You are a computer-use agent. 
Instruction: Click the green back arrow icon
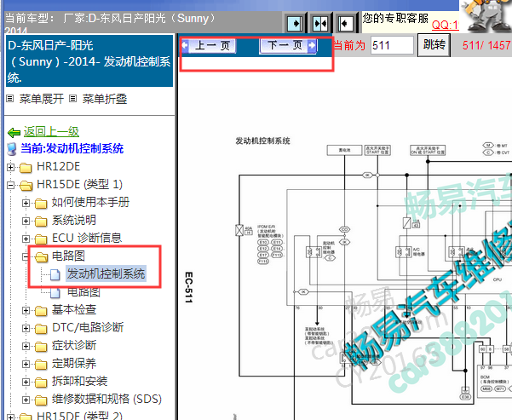14,132
